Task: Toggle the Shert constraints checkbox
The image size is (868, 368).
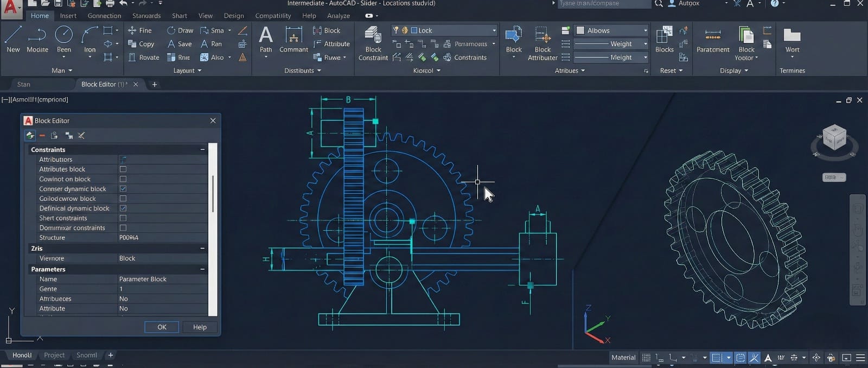Action: [x=123, y=218]
